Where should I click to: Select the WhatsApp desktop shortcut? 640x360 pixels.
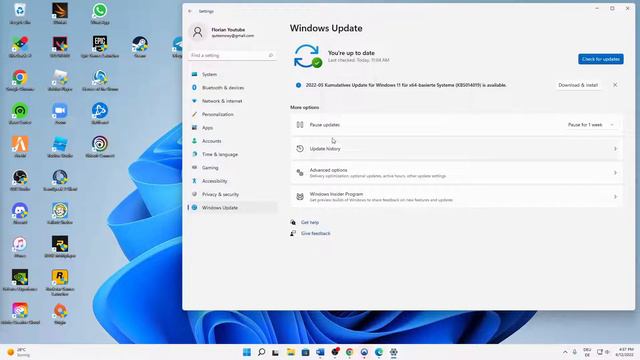pyautogui.click(x=100, y=13)
